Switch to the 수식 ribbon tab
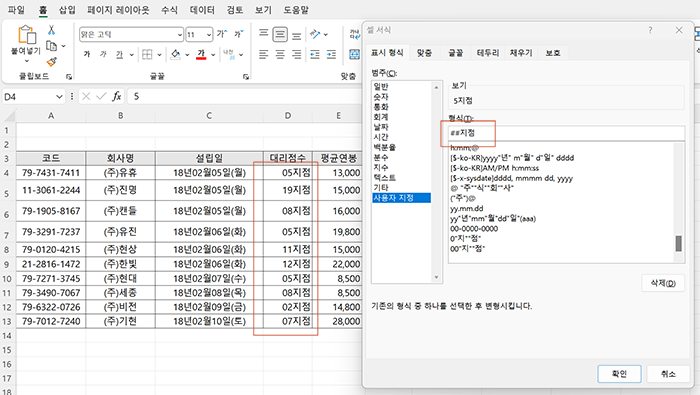The image size is (700, 395). pyautogui.click(x=169, y=10)
